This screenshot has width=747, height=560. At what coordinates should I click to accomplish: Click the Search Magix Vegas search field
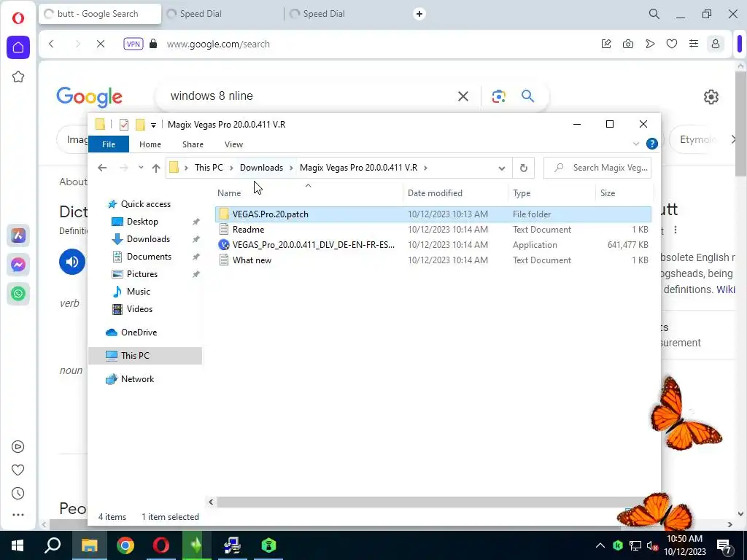[x=597, y=168]
